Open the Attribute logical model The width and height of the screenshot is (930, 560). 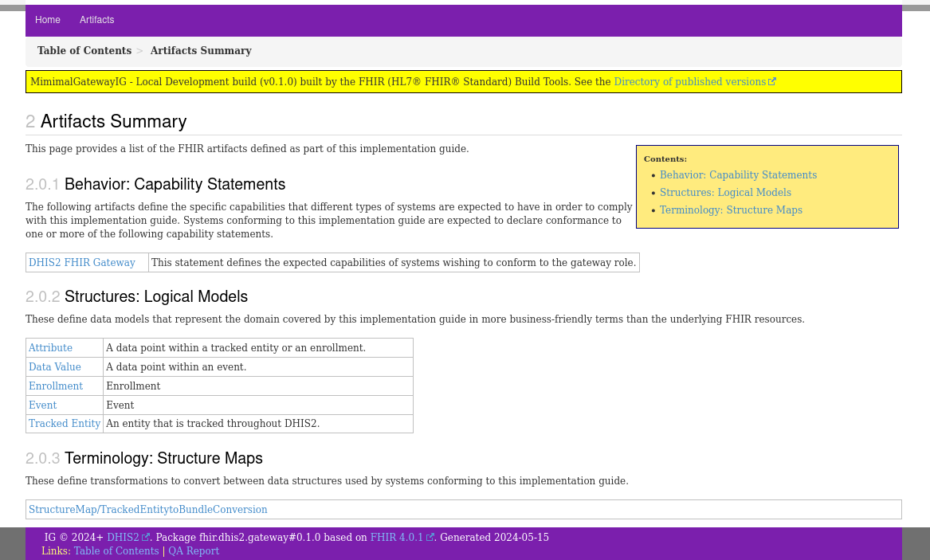click(50, 348)
